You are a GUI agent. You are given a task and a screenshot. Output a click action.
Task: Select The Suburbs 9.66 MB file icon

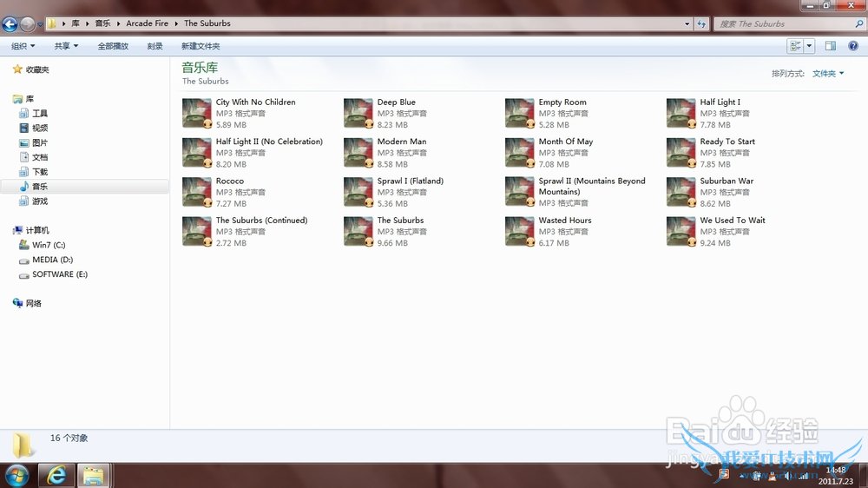point(358,232)
